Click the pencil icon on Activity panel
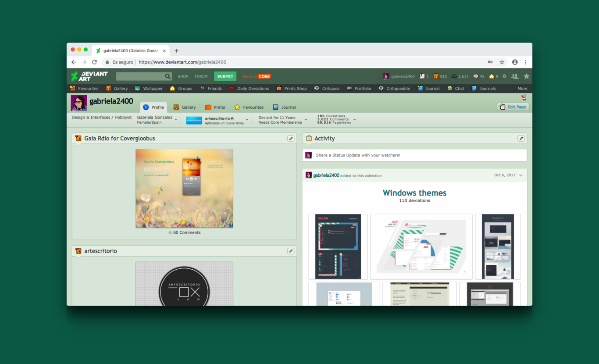 [x=521, y=139]
